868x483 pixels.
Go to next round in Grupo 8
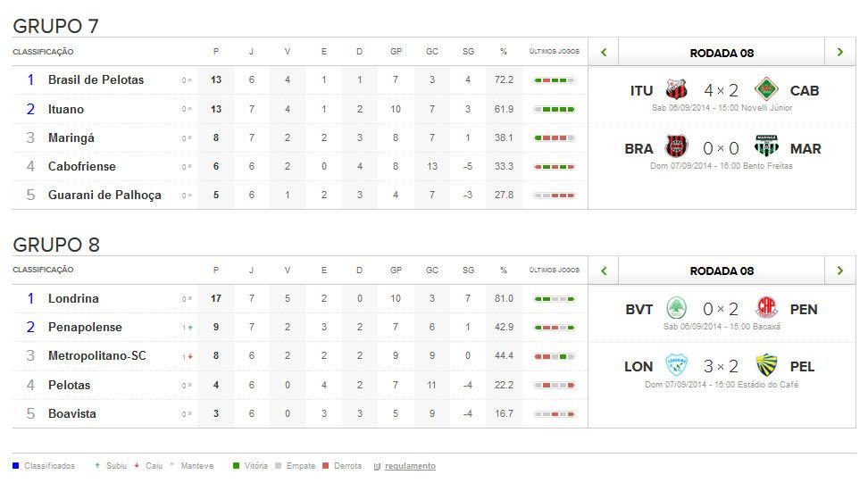[840, 271]
